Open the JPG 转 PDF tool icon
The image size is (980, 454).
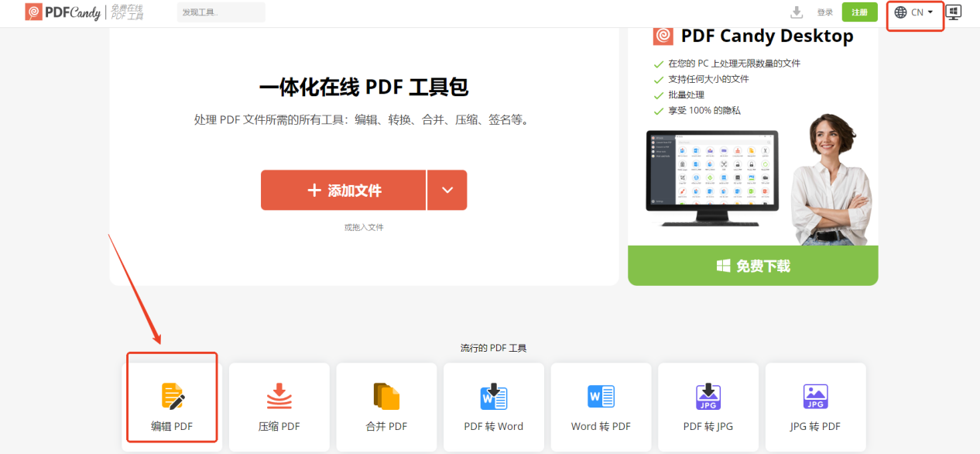[816, 396]
